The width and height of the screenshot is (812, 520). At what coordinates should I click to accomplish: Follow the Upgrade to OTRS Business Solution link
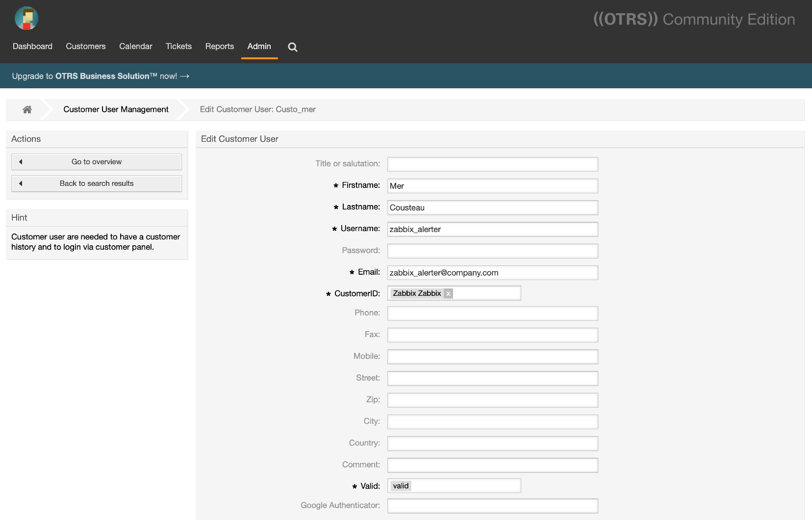pos(101,76)
